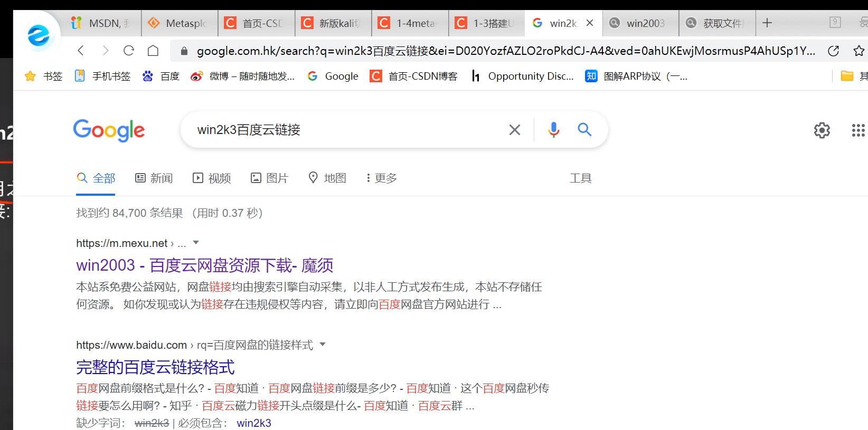This screenshot has width=868, height=430.
Task: Open 完整的百度云链接格式 result
Action: pos(155,367)
